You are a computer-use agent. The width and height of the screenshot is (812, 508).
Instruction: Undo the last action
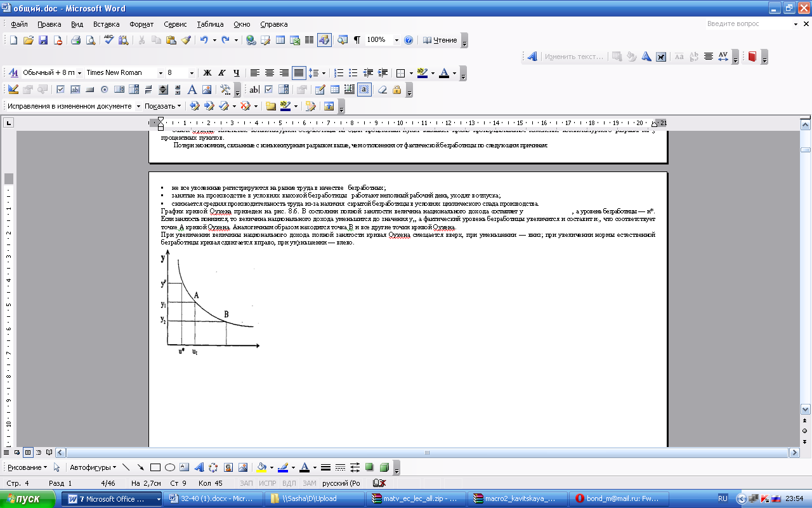(204, 40)
